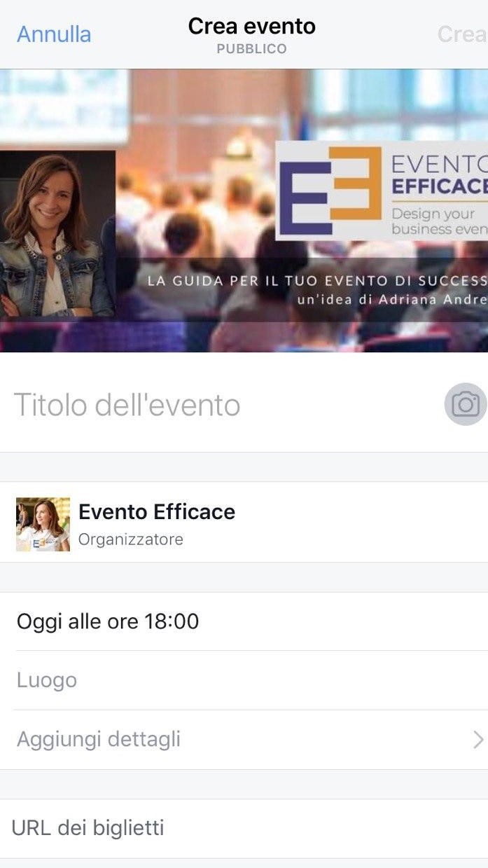Tap the URL dei biglietti field

(244, 828)
